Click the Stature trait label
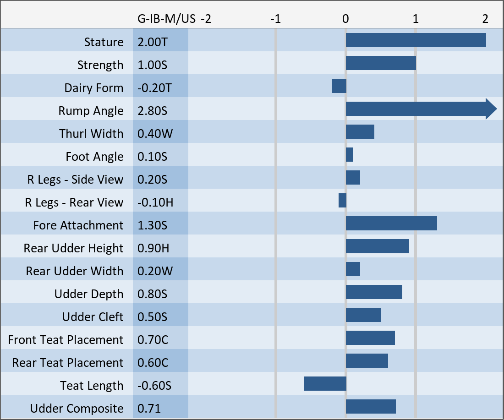This screenshot has height=420, width=504. click(104, 42)
